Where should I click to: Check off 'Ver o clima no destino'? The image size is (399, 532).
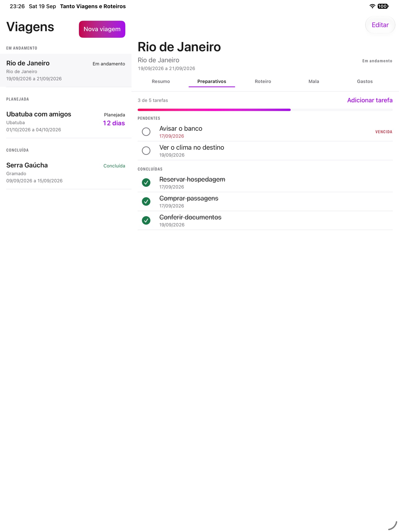(146, 151)
